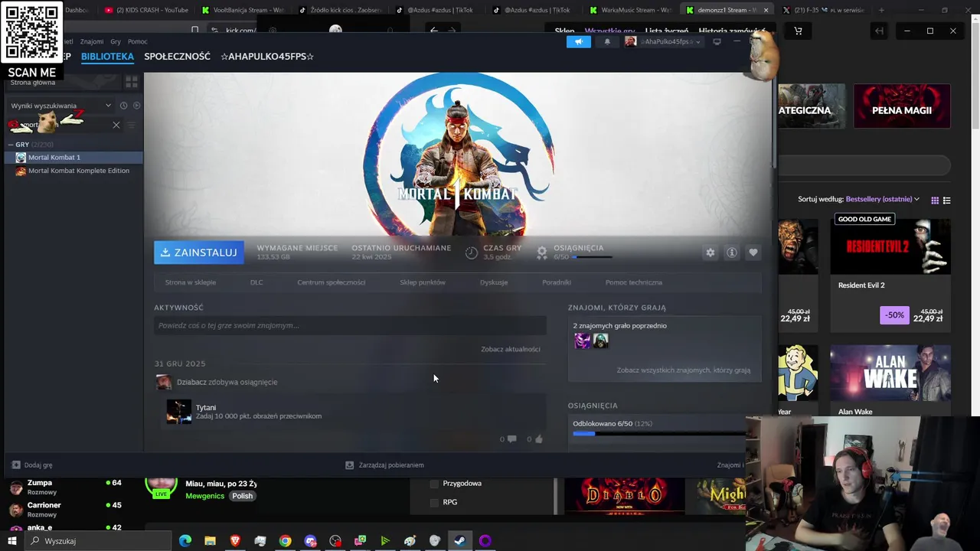This screenshot has width=980, height=551.
Task: Open the Gry menu
Action: [x=116, y=41]
